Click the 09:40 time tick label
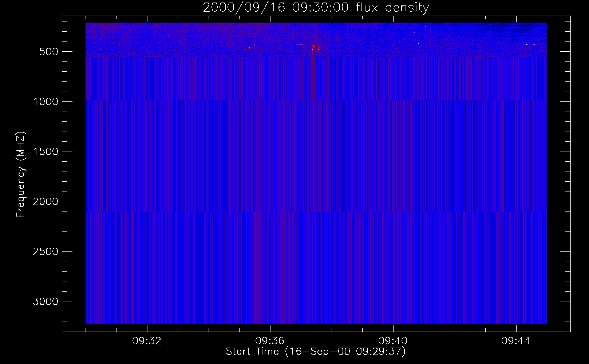Viewport: 589px width, 364px height. (393, 341)
